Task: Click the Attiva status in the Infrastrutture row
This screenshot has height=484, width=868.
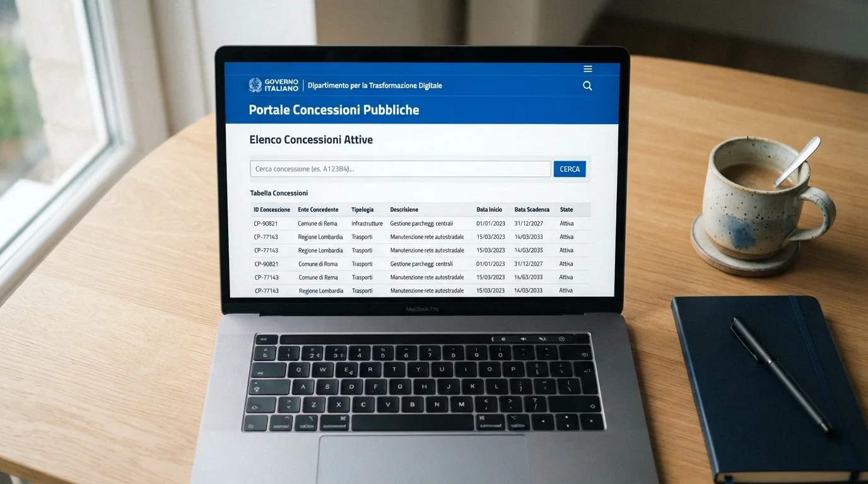Action: pos(566,224)
